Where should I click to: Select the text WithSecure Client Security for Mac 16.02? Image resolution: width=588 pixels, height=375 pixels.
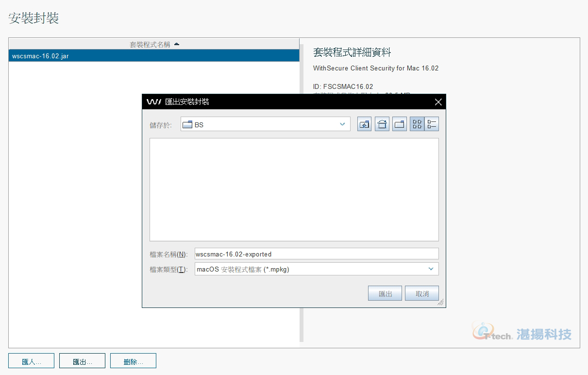pos(376,68)
